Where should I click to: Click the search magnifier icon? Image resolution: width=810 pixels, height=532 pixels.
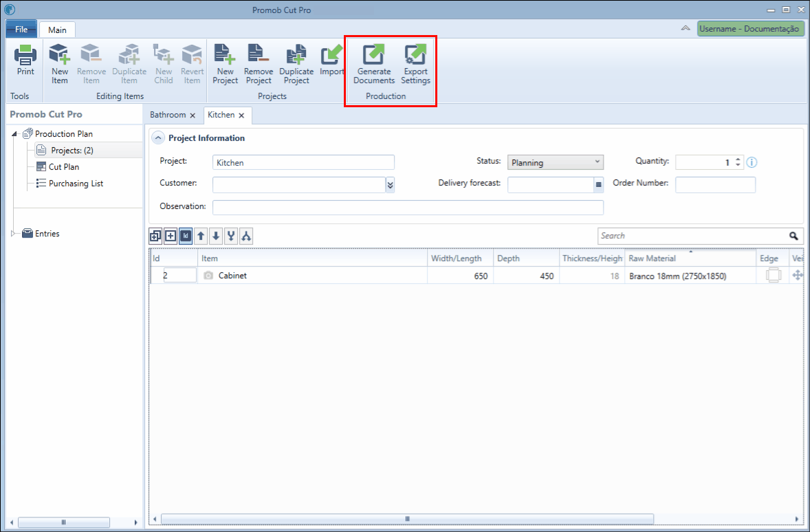(793, 236)
